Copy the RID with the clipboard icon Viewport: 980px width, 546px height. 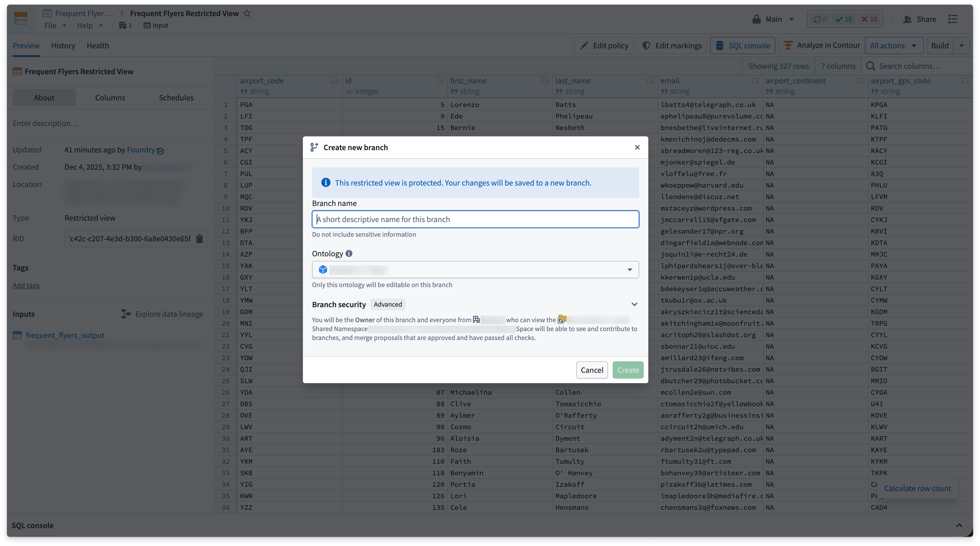[x=199, y=238]
